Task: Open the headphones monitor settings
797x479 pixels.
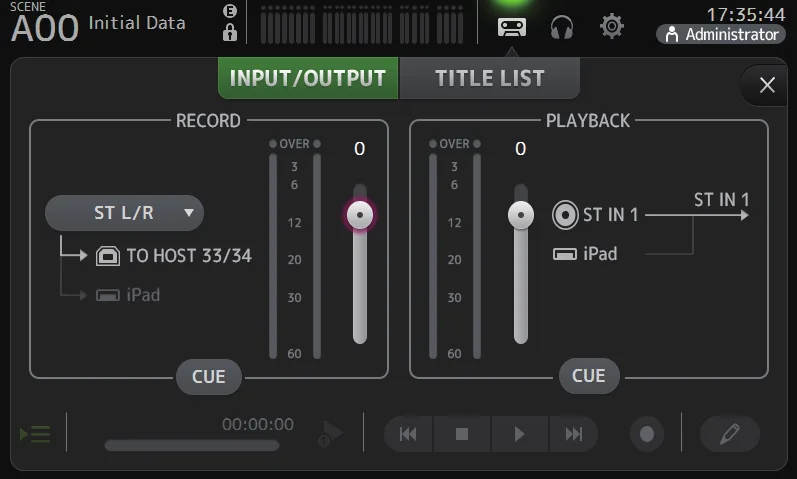Action: coord(562,27)
